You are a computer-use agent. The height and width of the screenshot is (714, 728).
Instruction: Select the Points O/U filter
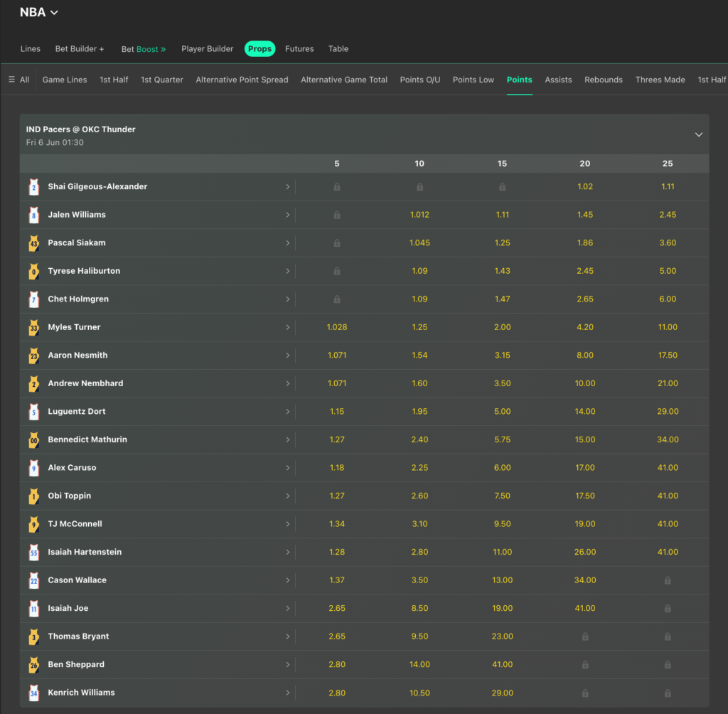point(419,80)
